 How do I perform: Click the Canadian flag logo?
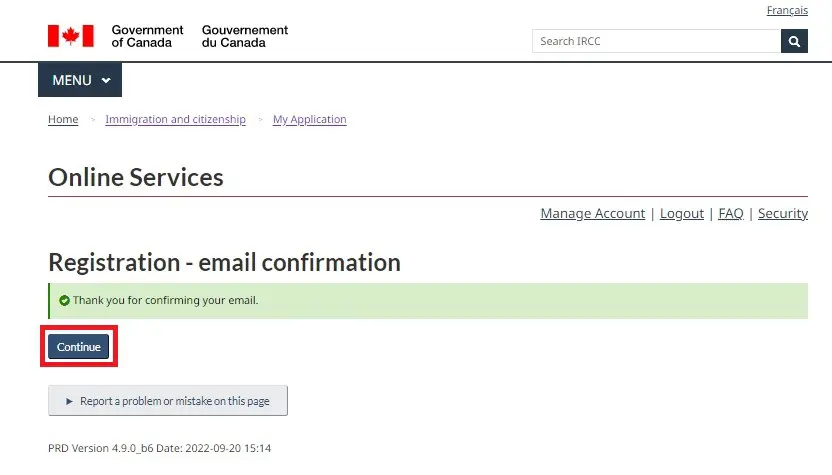tap(71, 36)
